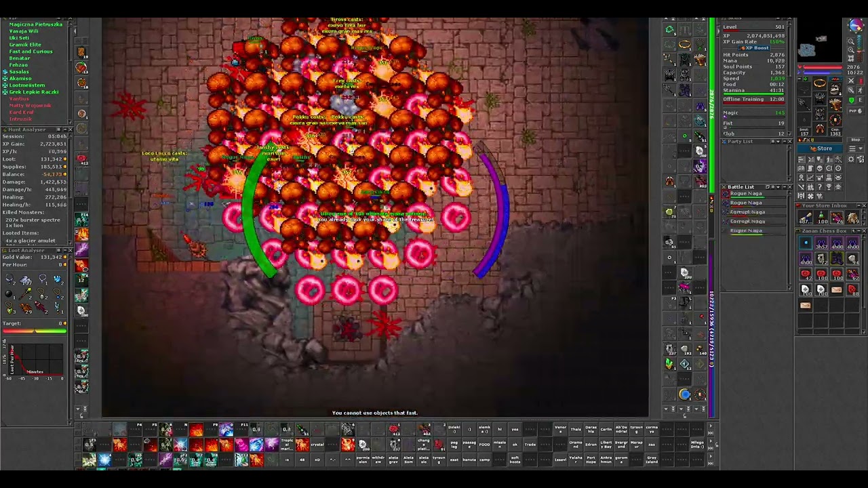
Task: Click the Edron hotkey button
Action: (591, 445)
